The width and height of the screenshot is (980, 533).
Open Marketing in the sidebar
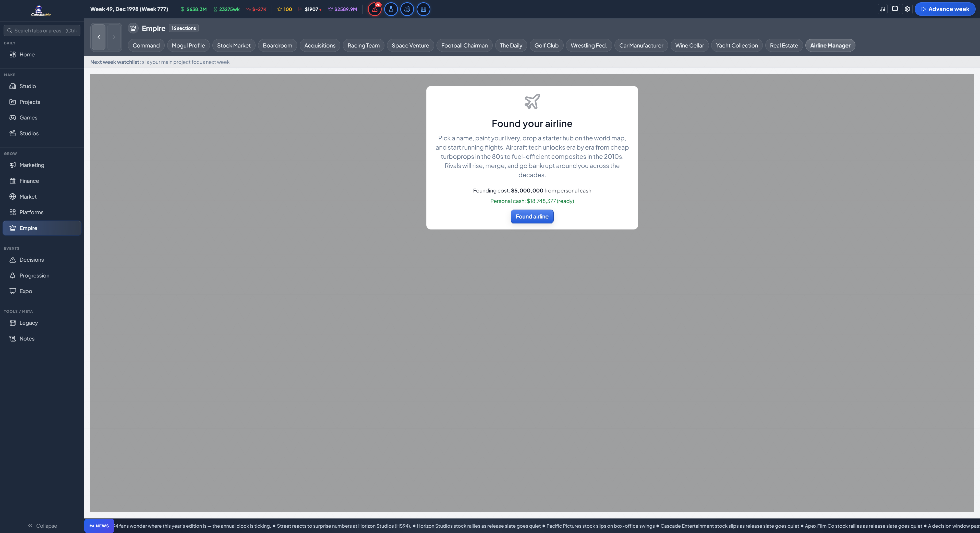pyautogui.click(x=42, y=165)
